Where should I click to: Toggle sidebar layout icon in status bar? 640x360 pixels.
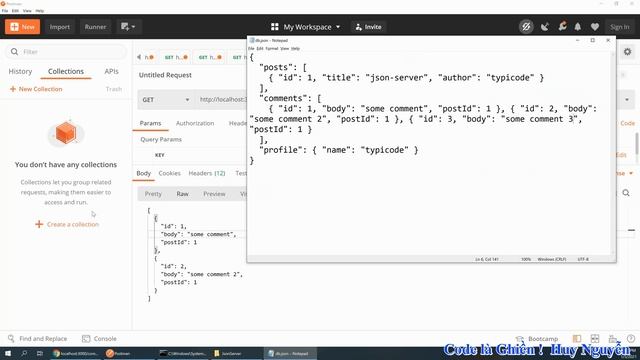coord(577,339)
